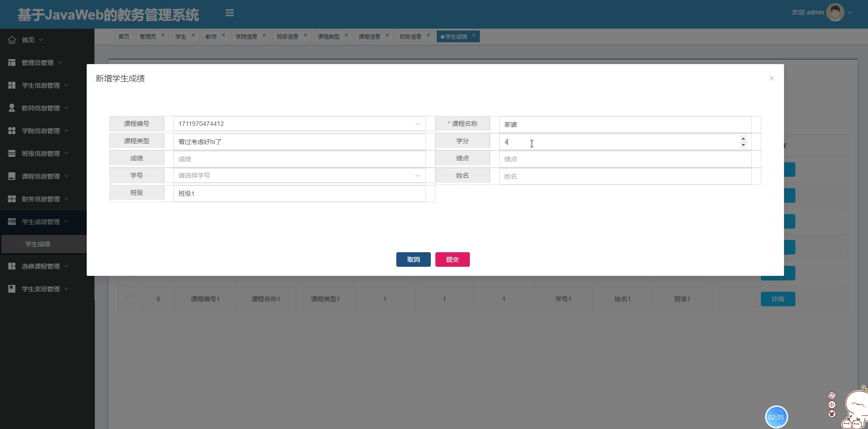868x429 pixels.
Task: Switch to the 首页 tab
Action: (x=124, y=36)
